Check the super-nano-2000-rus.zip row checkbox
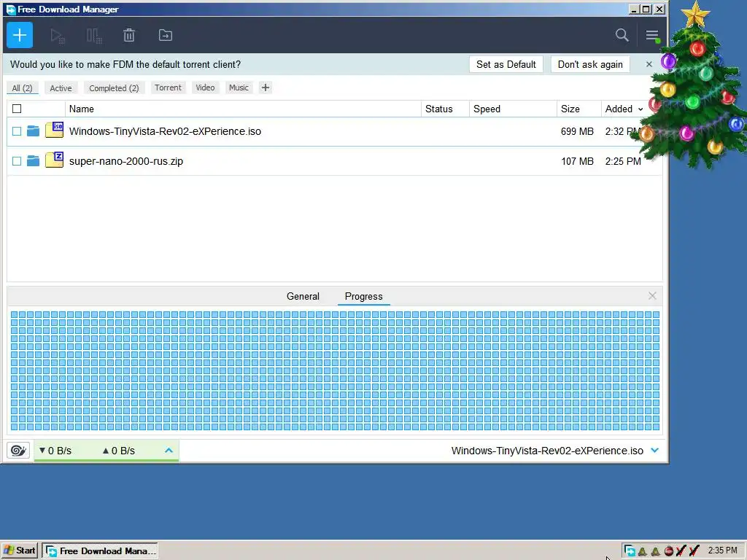The image size is (747, 560). point(17,161)
